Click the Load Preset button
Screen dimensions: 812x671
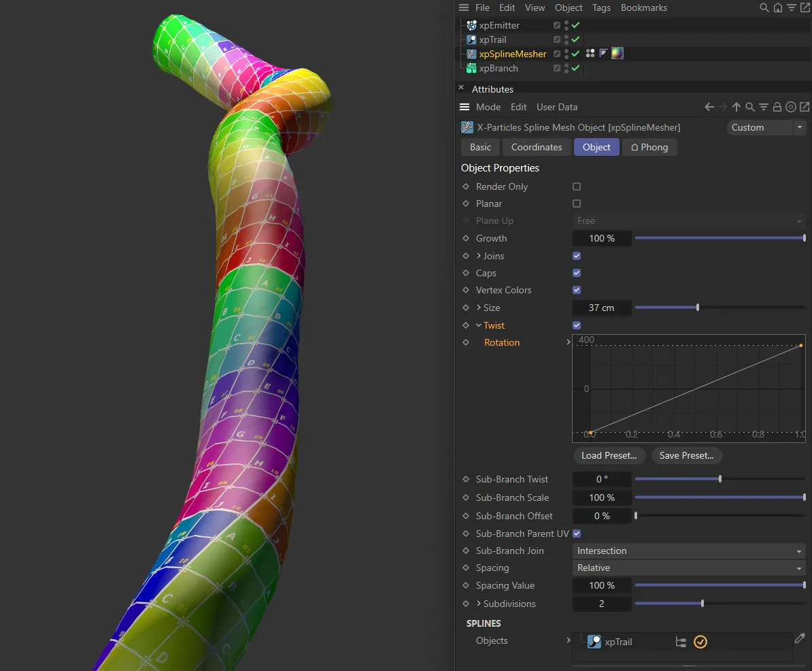(609, 455)
